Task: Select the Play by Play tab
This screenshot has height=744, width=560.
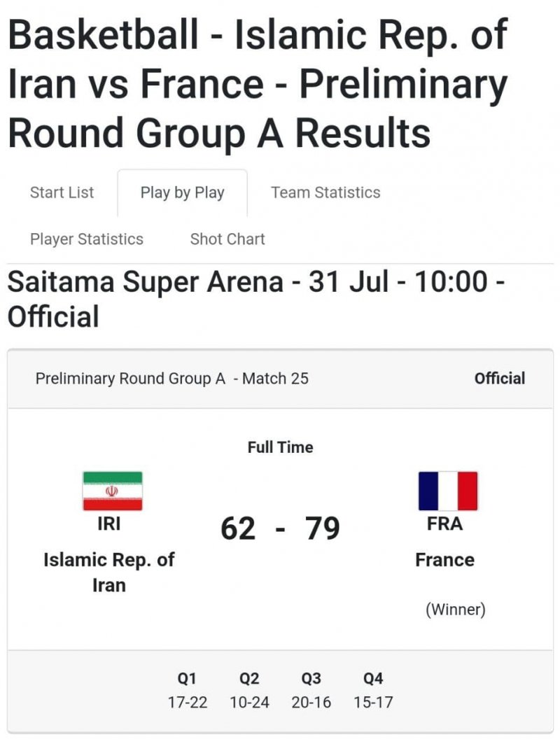Action: point(182,192)
